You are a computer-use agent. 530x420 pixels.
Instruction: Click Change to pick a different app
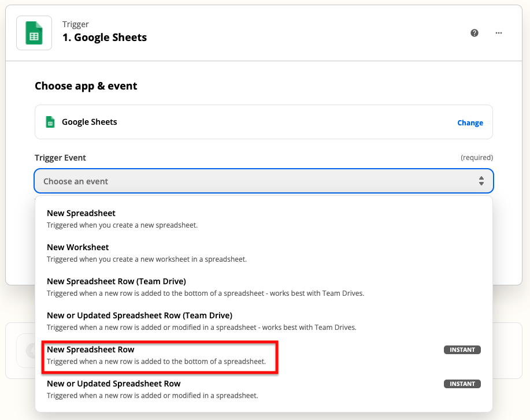click(470, 122)
